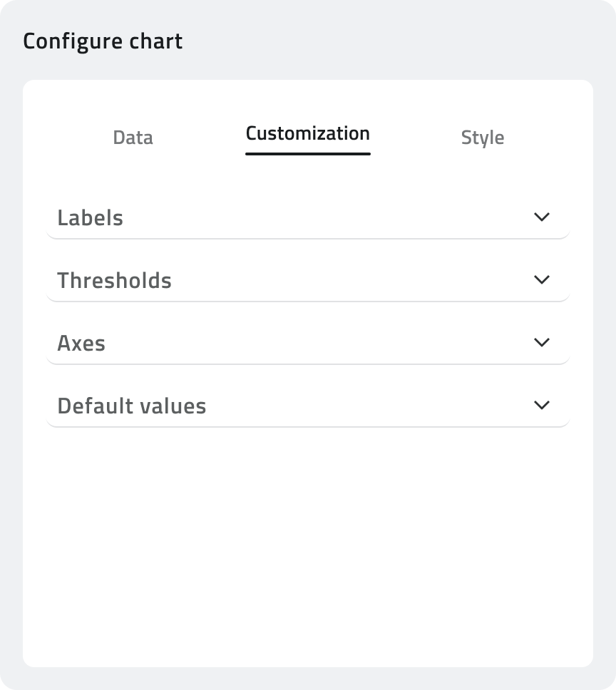The height and width of the screenshot is (690, 616).
Task: Open the Style tab
Action: [x=483, y=138]
